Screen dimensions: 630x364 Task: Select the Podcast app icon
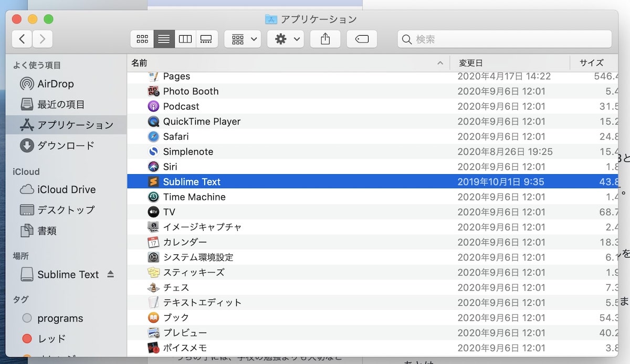click(153, 106)
